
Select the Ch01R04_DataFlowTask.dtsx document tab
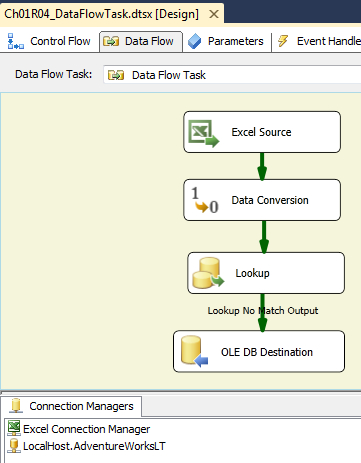102,14
